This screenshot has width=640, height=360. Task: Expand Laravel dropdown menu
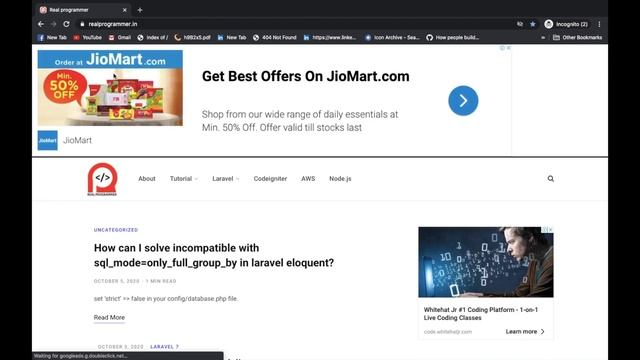tap(226, 179)
